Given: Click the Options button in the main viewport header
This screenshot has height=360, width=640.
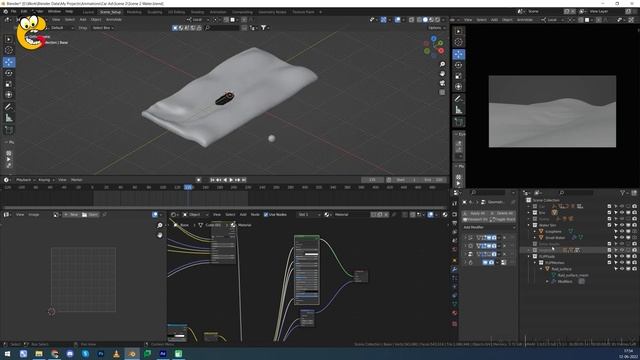Looking at the screenshot, I should (x=436, y=28).
